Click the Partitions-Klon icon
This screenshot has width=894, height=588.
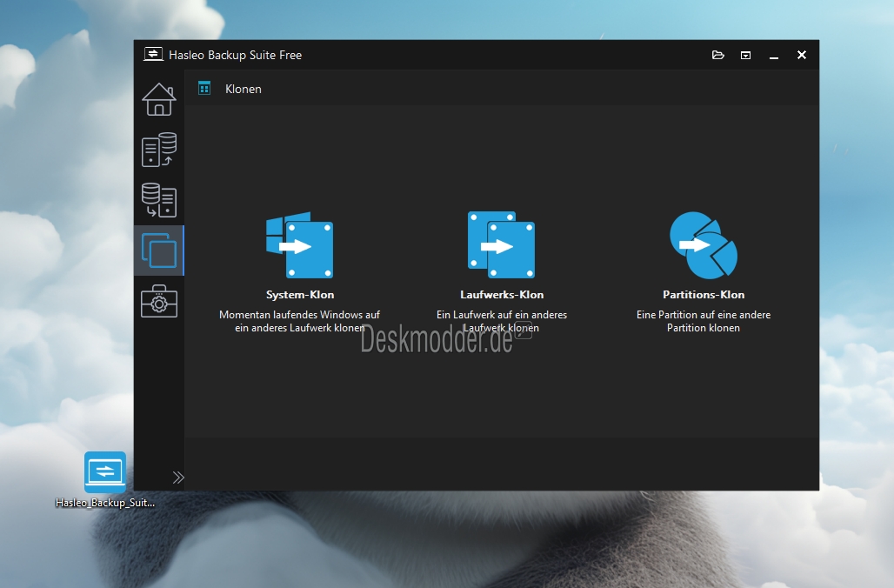704,245
